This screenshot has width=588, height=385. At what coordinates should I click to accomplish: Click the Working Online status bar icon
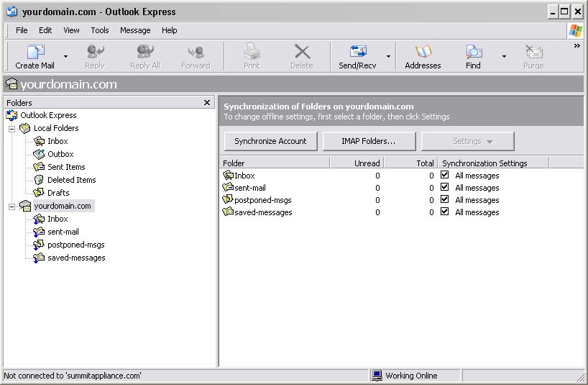377,375
